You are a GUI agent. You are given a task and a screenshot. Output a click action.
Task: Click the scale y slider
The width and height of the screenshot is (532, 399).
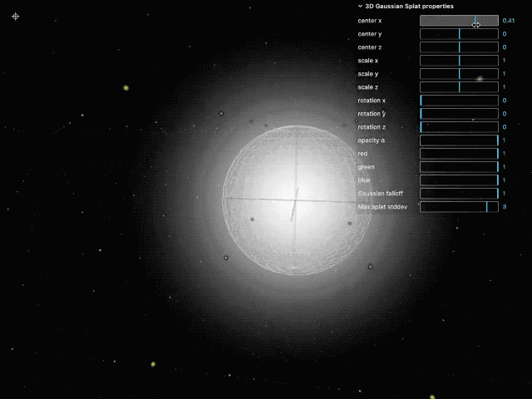pyautogui.click(x=459, y=74)
